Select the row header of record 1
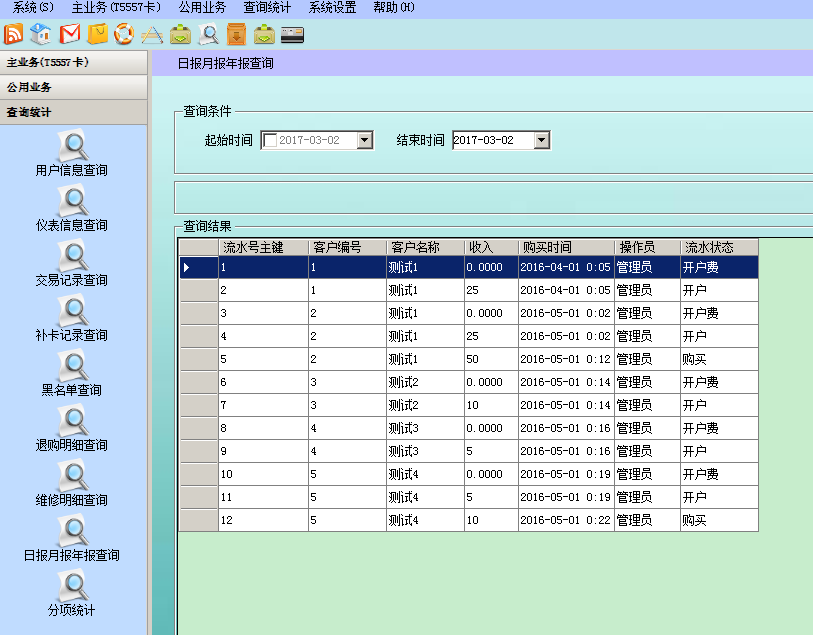 [199, 267]
